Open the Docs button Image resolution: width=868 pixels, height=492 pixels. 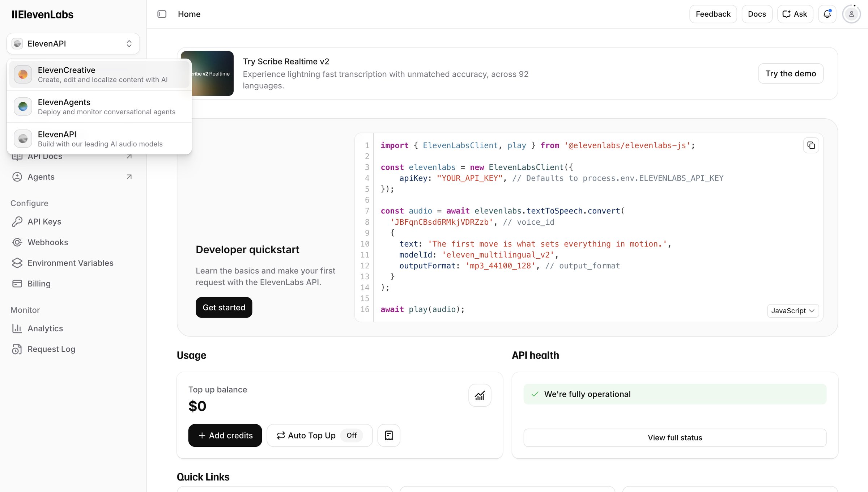coord(757,14)
